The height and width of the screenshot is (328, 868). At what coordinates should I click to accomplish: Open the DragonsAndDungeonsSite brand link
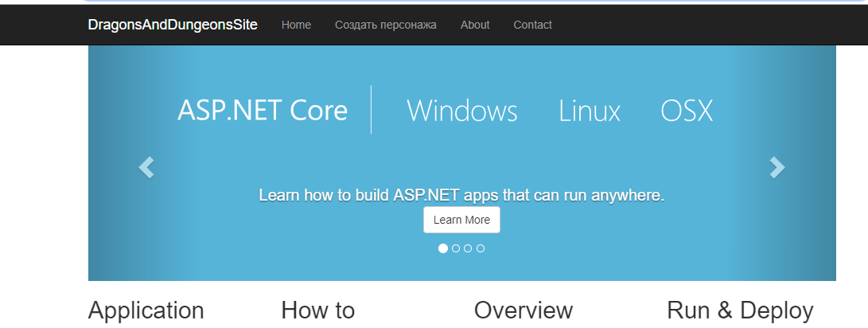click(x=173, y=25)
